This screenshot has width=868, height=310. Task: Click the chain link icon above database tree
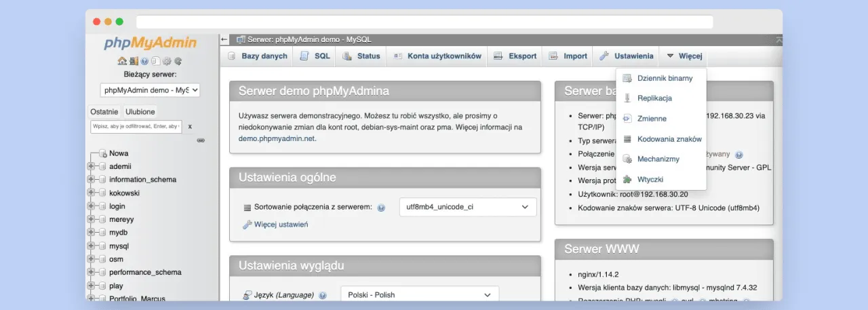(x=201, y=140)
